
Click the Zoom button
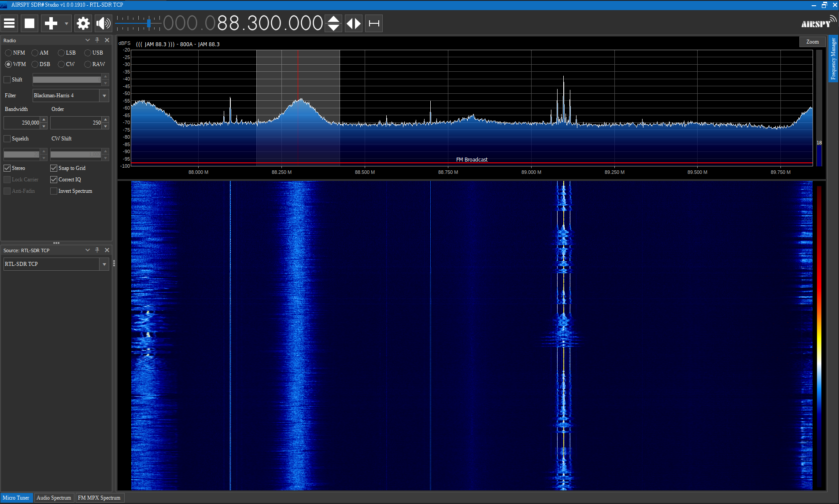[813, 42]
